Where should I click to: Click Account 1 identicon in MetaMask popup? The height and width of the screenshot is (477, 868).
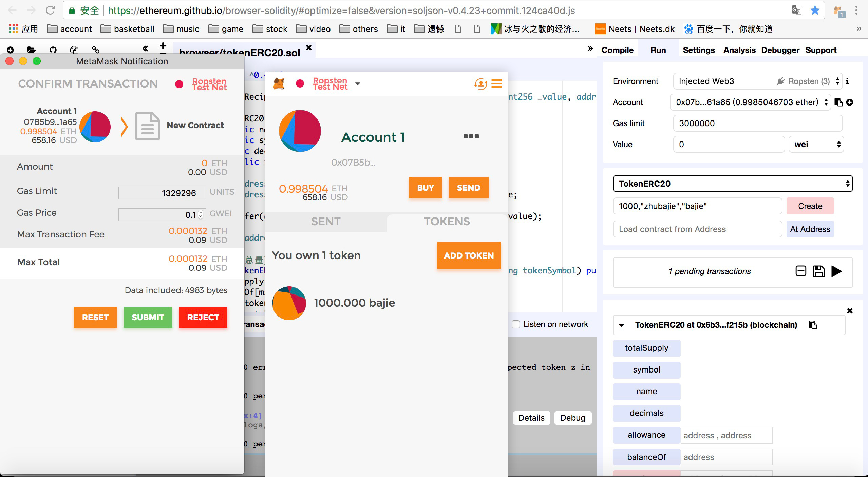(300, 131)
